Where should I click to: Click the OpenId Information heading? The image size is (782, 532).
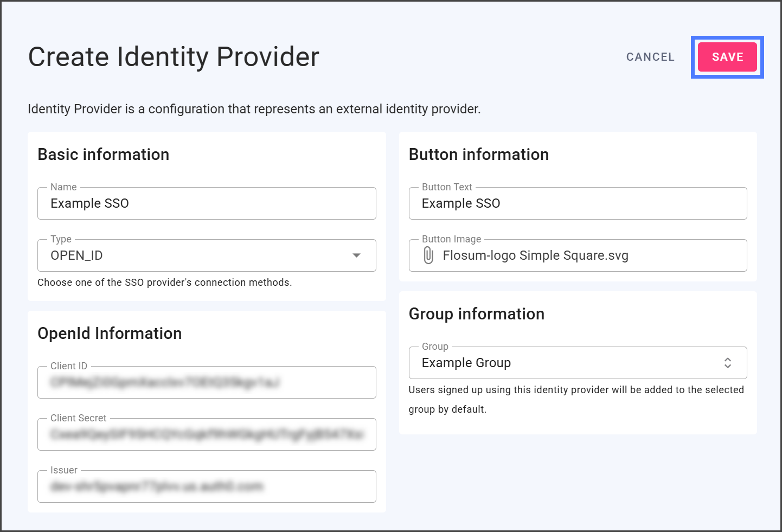[x=110, y=334]
